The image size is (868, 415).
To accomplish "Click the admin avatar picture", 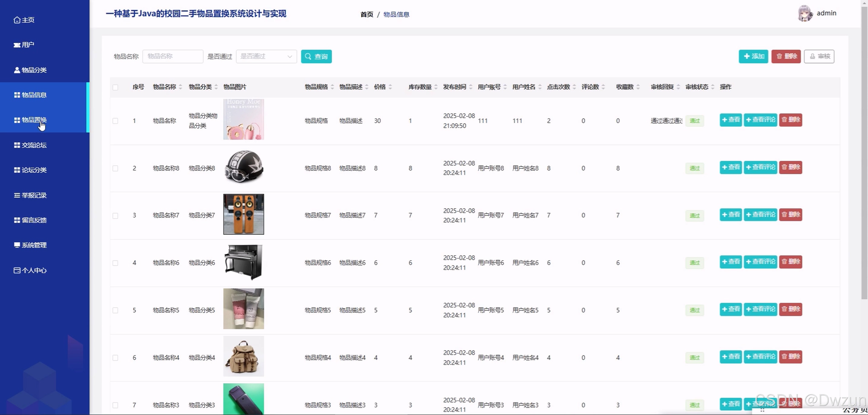I will click(805, 14).
